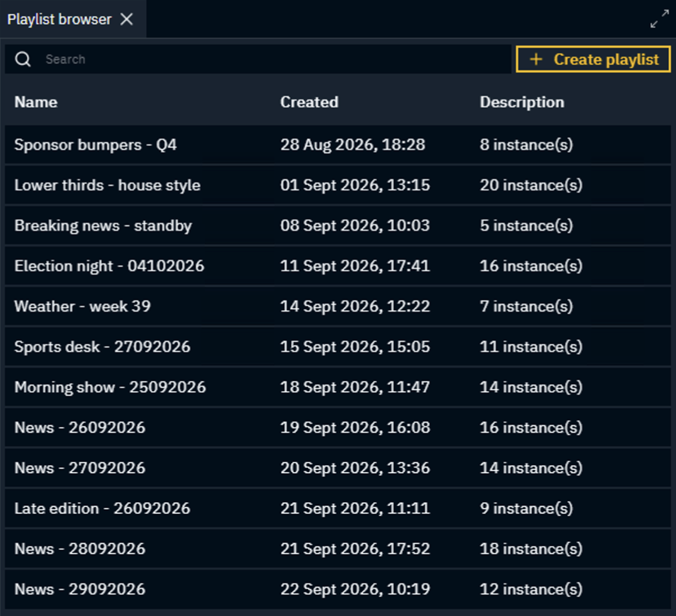Click the date 15 Sept 2026, 15:05
The image size is (676, 616).
pyautogui.click(x=355, y=347)
